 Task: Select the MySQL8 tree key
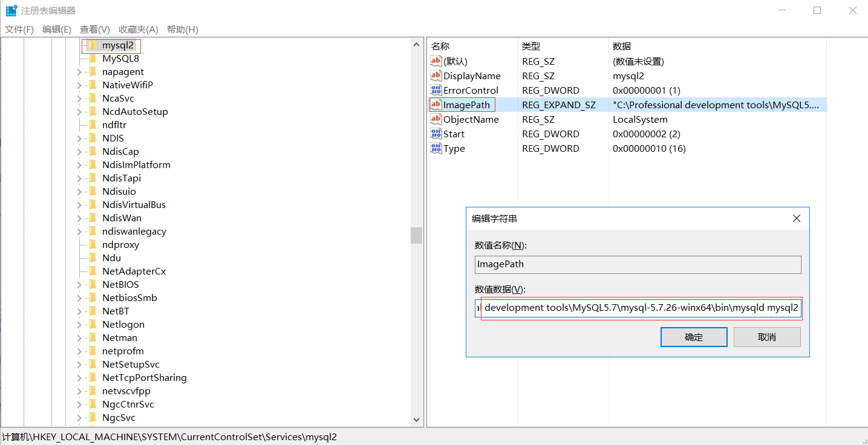120,59
